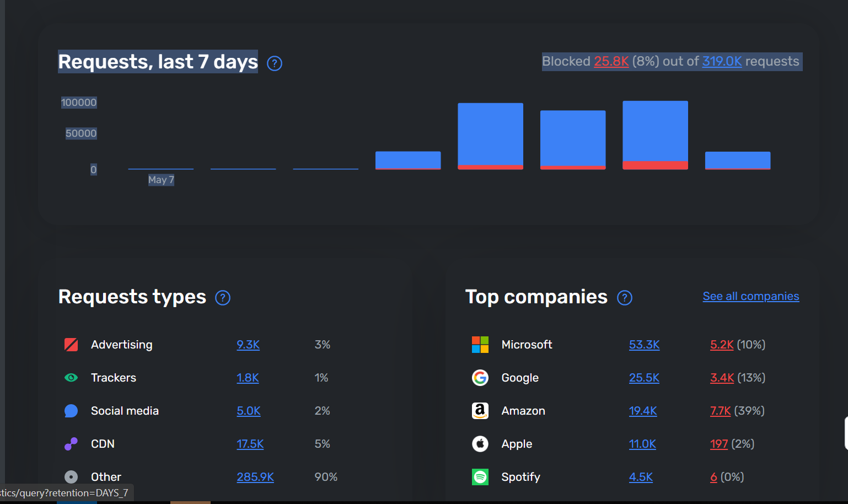The image size is (848, 504).
Task: Open help icon next to Requests, last 7 days
Action: click(275, 63)
